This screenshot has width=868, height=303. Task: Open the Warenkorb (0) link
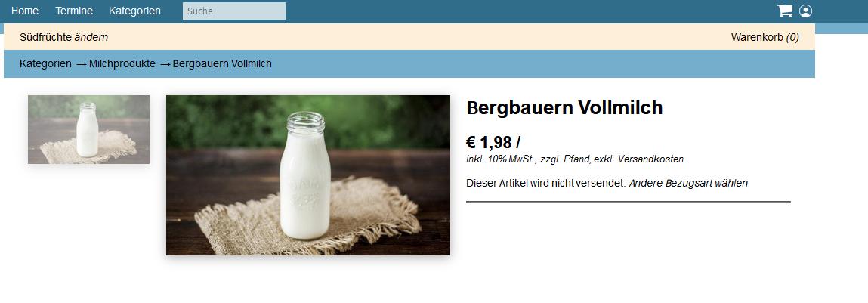765,38
